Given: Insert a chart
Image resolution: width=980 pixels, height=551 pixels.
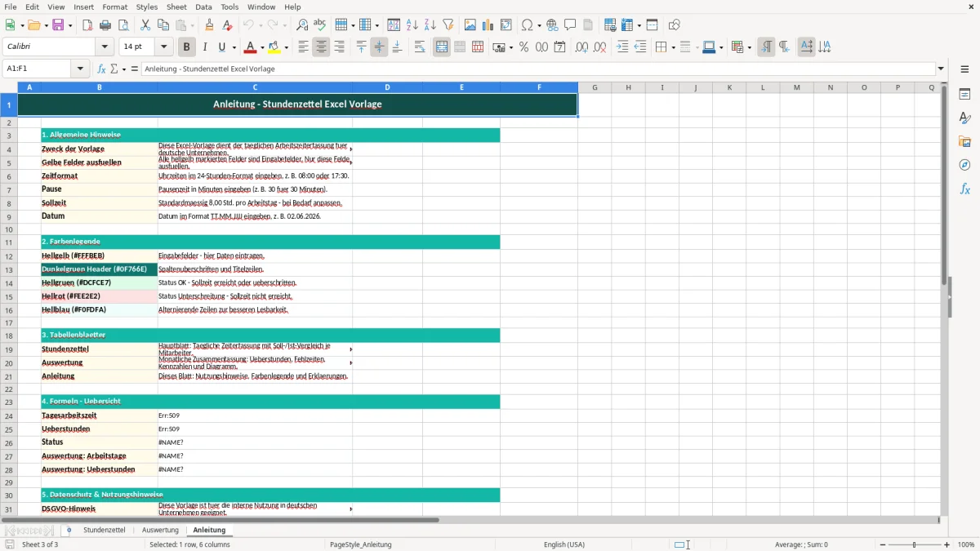Looking at the screenshot, I should (488, 25).
